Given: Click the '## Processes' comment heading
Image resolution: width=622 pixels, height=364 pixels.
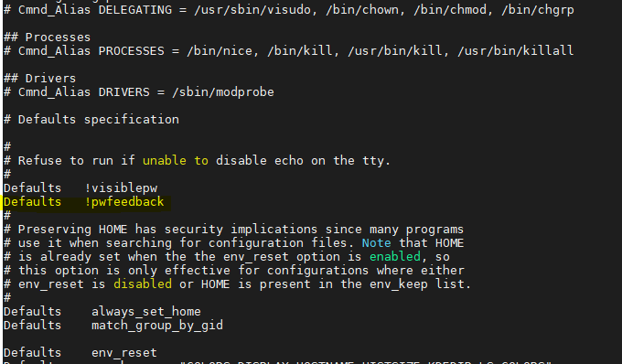Looking at the screenshot, I should pyautogui.click(x=48, y=37).
